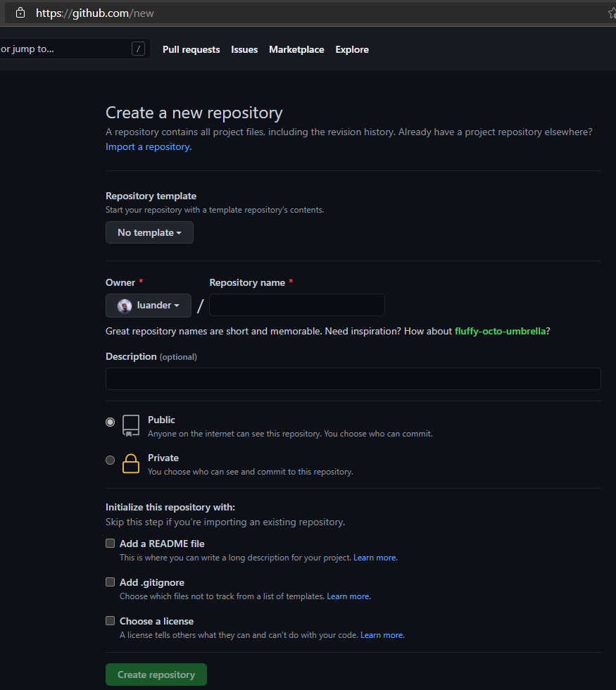Click the Create repository button

tap(156, 674)
